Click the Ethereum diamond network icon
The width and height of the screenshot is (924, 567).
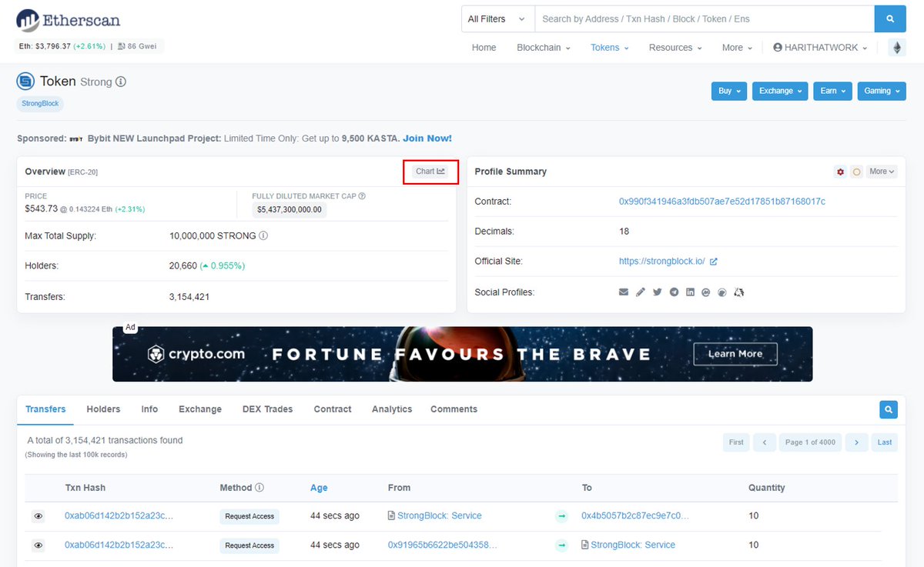click(897, 48)
